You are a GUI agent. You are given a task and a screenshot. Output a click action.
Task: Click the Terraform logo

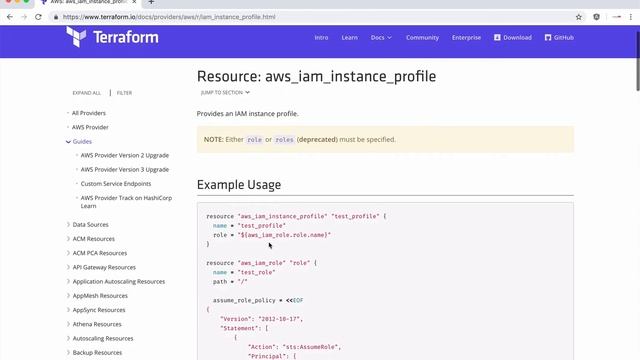(112, 37)
